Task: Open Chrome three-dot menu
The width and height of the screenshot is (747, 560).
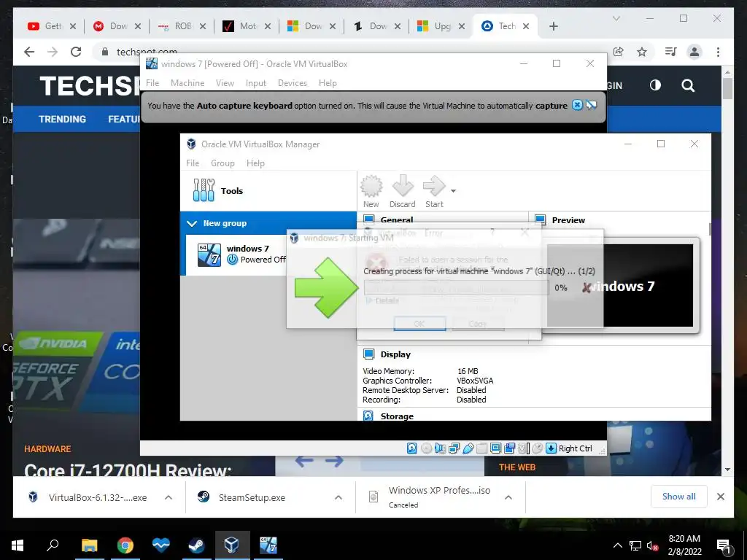Action: point(718,52)
